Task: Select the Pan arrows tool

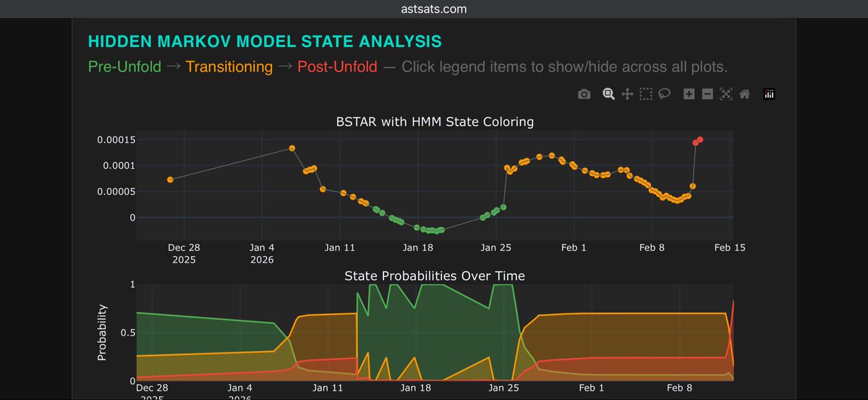Action: [x=628, y=94]
